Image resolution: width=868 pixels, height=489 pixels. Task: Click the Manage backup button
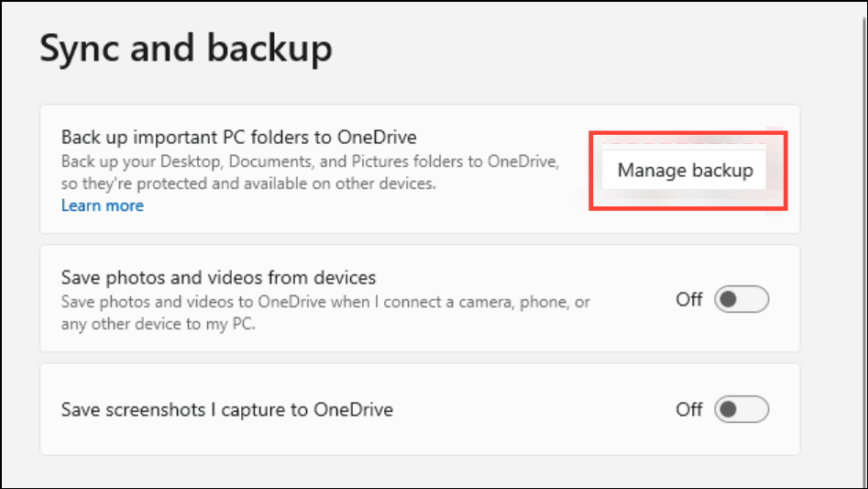click(x=685, y=171)
